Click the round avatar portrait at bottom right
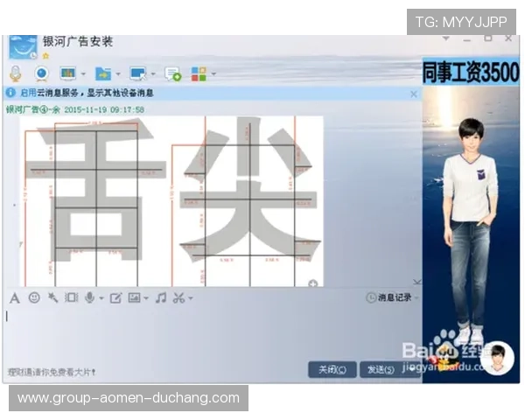This screenshot has height=420, width=525. click(498, 358)
